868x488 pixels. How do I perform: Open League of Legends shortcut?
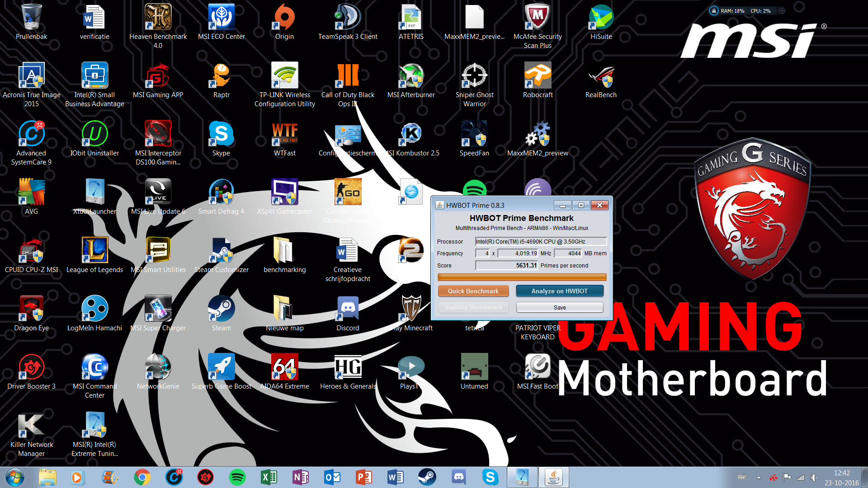94,255
